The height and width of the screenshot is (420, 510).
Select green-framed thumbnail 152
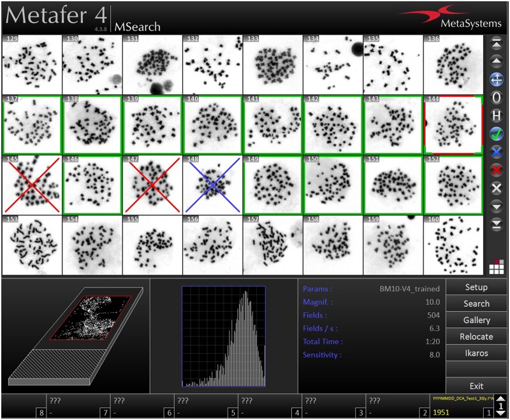click(453, 185)
